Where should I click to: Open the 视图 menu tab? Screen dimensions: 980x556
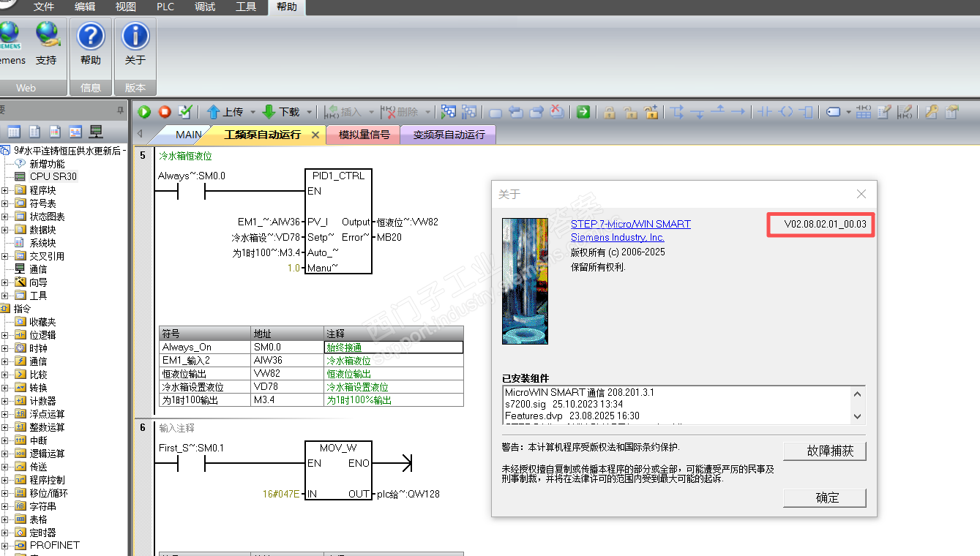coord(126,7)
